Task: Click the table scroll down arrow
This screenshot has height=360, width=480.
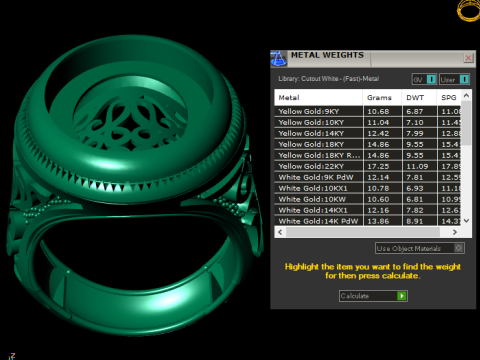Action: tap(466, 221)
